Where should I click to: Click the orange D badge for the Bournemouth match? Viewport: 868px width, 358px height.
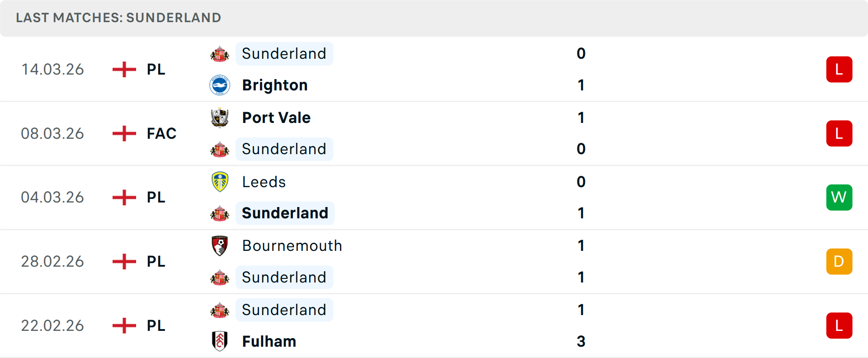coord(839,261)
